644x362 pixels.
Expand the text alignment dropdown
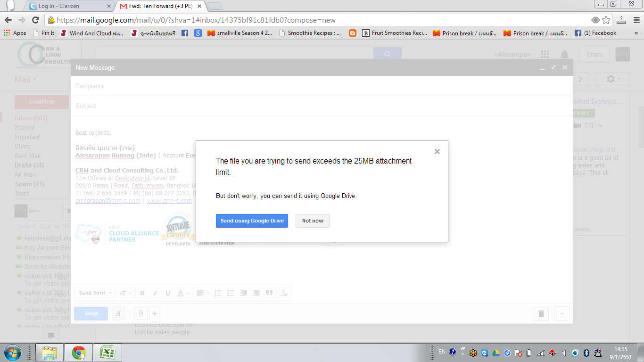click(x=203, y=293)
